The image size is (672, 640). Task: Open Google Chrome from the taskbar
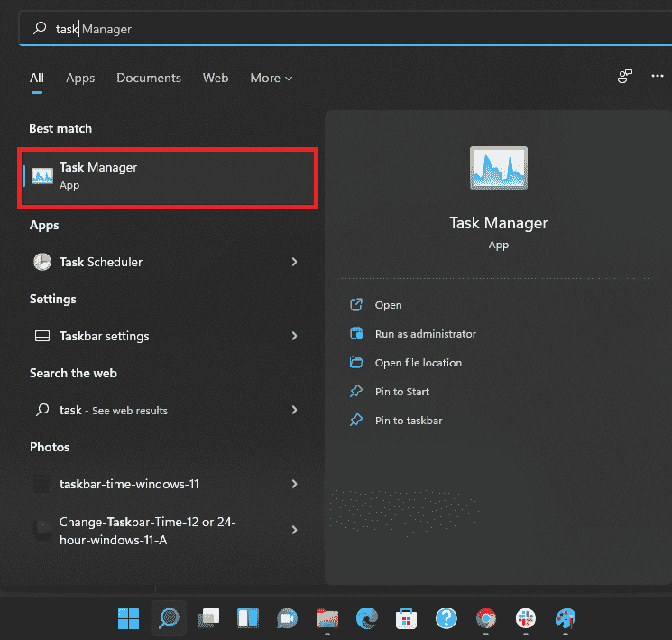tap(485, 618)
